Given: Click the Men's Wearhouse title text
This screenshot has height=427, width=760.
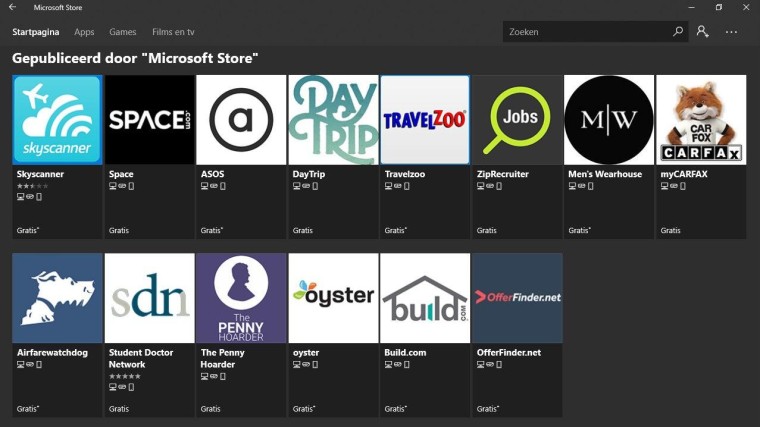Looking at the screenshot, I should [x=605, y=174].
